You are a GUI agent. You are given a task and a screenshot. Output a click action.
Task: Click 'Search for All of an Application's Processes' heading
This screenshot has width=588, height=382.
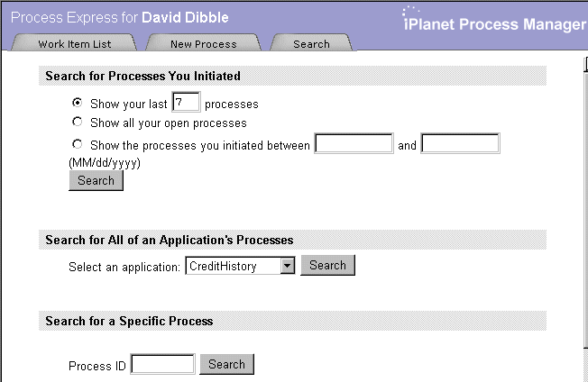(x=170, y=240)
